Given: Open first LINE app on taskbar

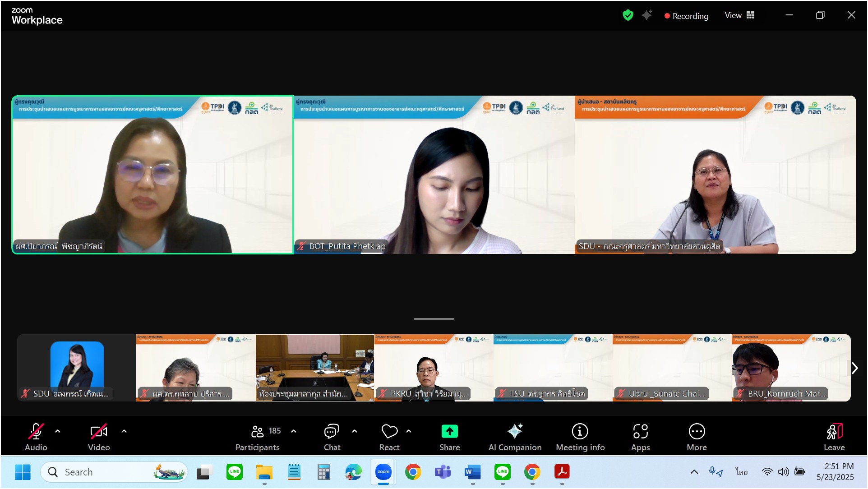Looking at the screenshot, I should (x=234, y=472).
